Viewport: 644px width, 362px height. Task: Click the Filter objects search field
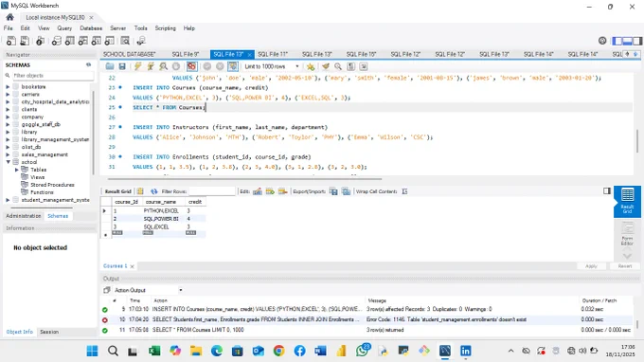pos(53,76)
